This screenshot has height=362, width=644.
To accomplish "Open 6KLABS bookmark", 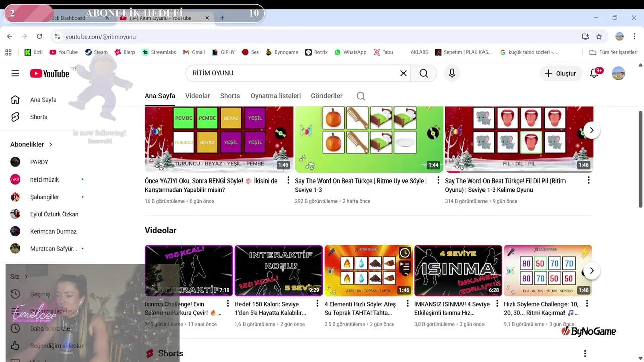I will pos(419,52).
